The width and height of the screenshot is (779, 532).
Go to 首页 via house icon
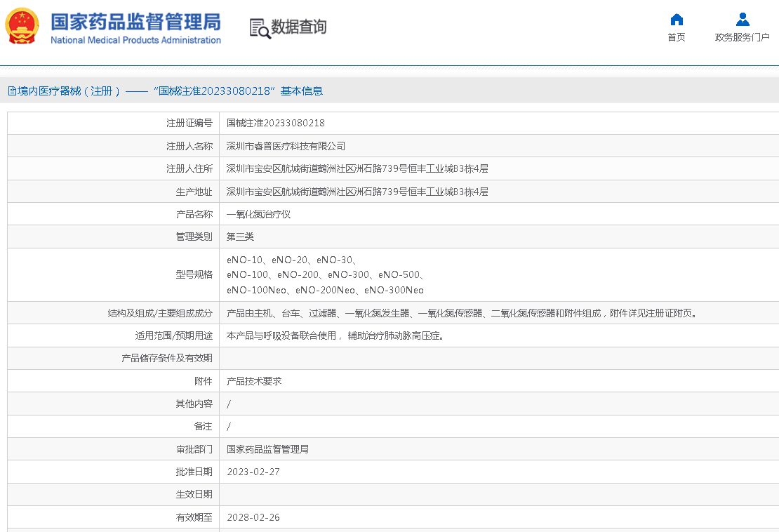tap(677, 20)
